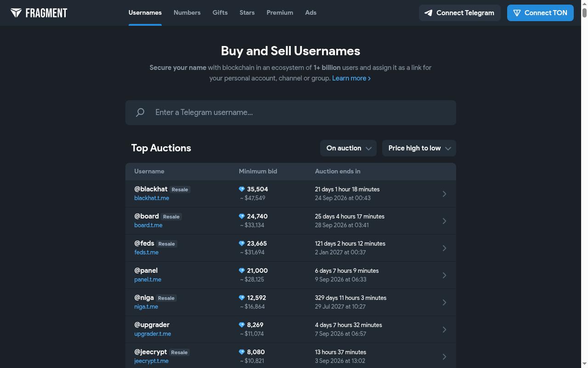Select the @blackhat username

151,189
